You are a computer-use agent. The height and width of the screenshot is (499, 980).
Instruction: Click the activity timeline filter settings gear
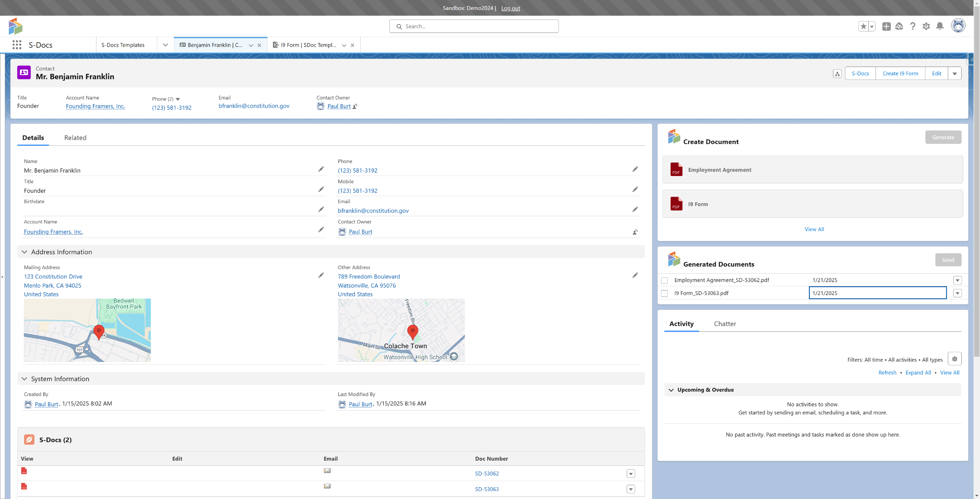pyautogui.click(x=954, y=359)
